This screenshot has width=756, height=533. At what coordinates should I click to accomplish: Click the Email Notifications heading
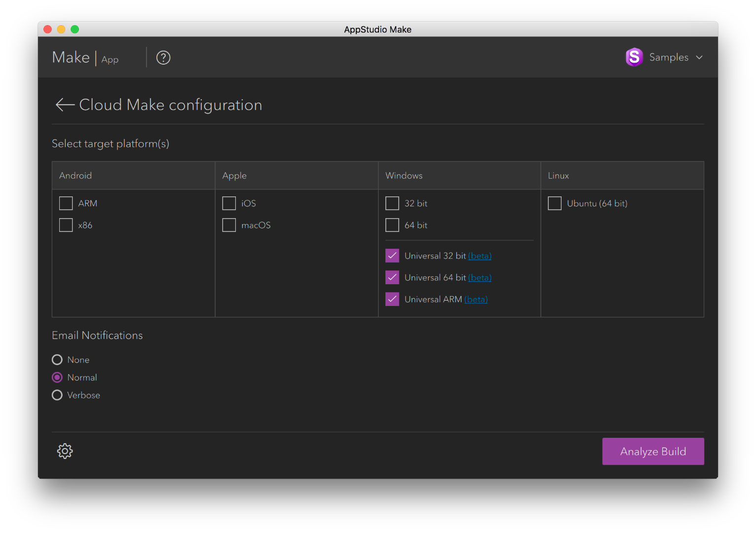pyautogui.click(x=97, y=336)
